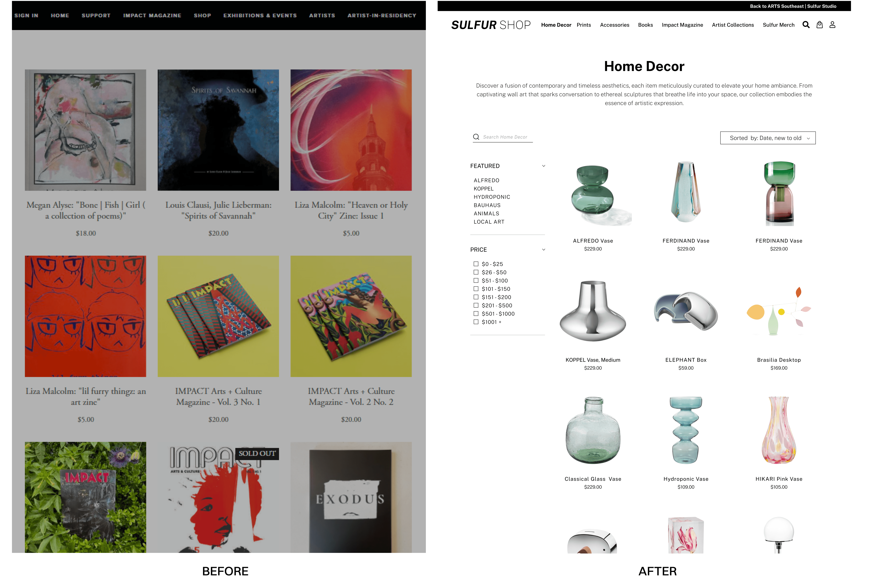This screenshot has width=883, height=588.
Task: Click the search magnifier icon in header
Action: (x=806, y=25)
